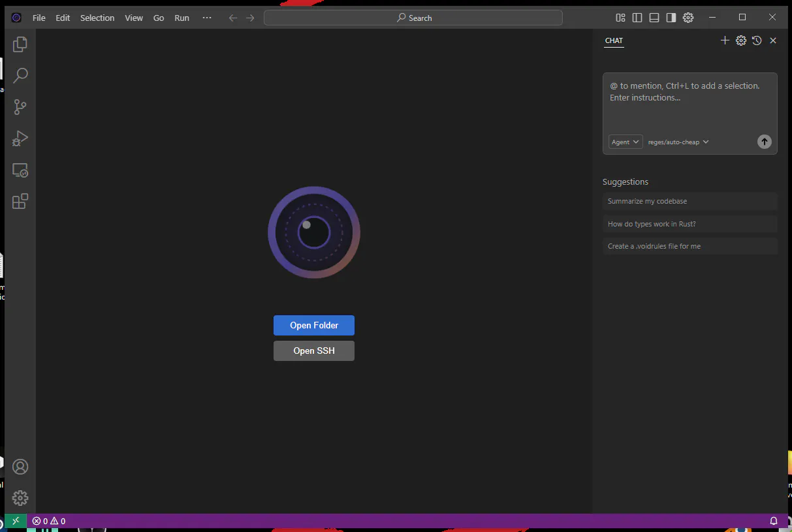Open the Source Control view
This screenshot has height=532, width=792.
pyautogui.click(x=20, y=107)
